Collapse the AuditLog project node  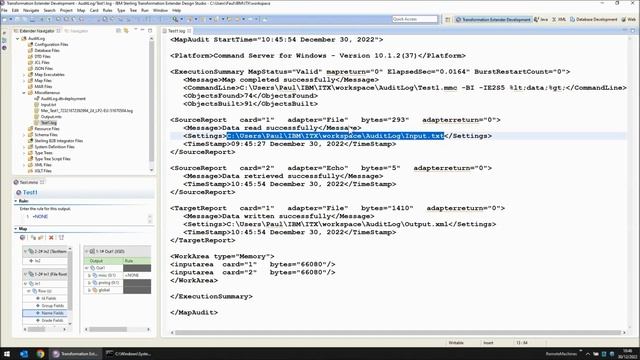tap(18, 38)
